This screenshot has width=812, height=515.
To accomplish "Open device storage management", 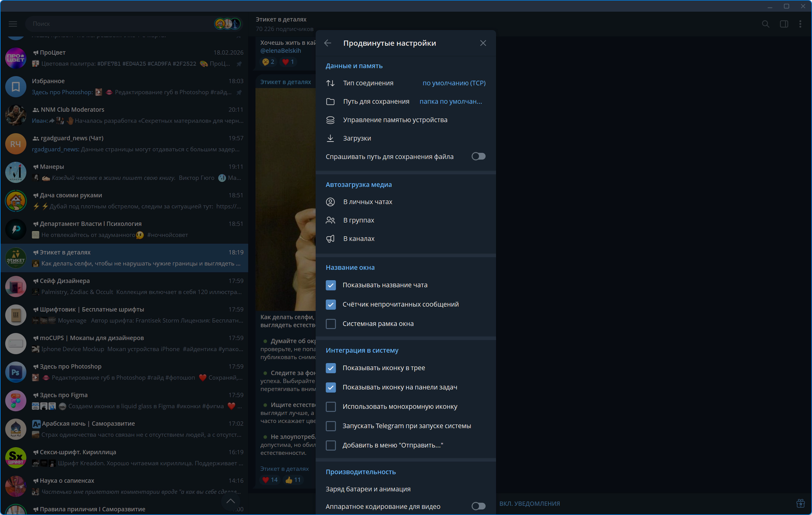I will click(395, 120).
